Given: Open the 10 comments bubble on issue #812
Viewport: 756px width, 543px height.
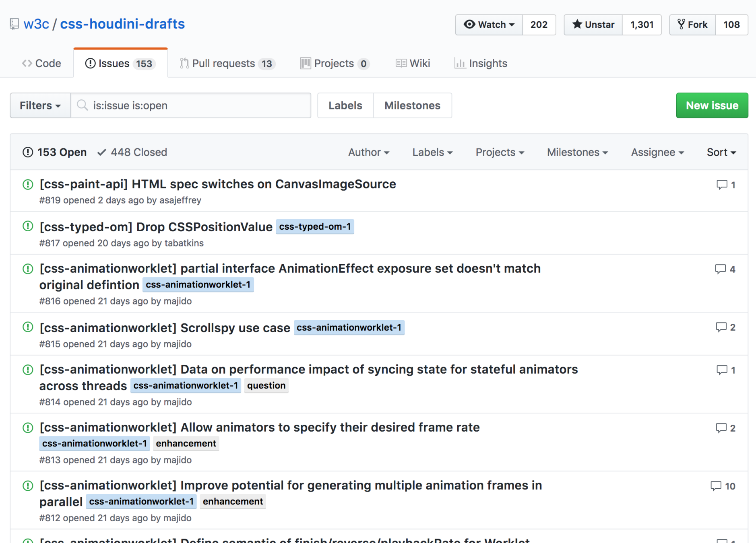Looking at the screenshot, I should point(723,486).
